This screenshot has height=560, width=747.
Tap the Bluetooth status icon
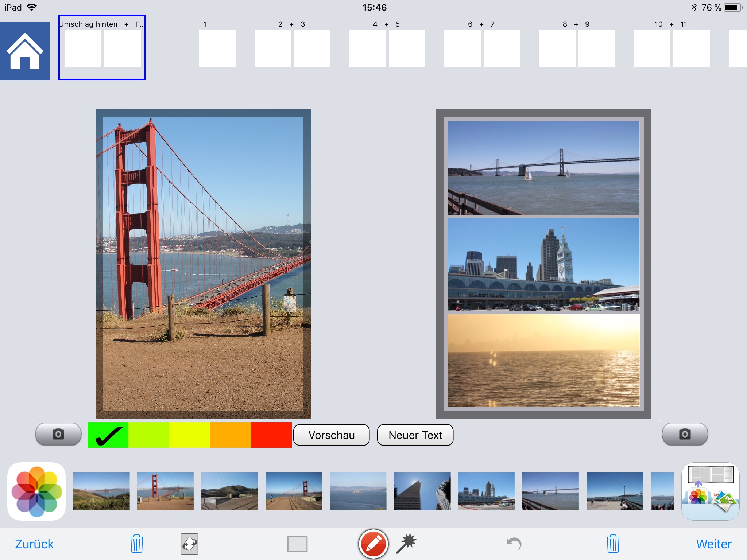pos(694,7)
